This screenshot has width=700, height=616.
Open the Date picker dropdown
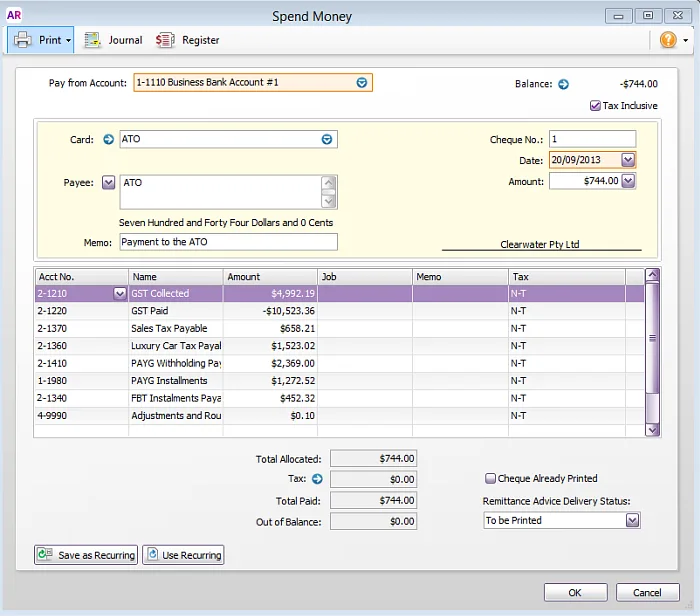coord(628,160)
